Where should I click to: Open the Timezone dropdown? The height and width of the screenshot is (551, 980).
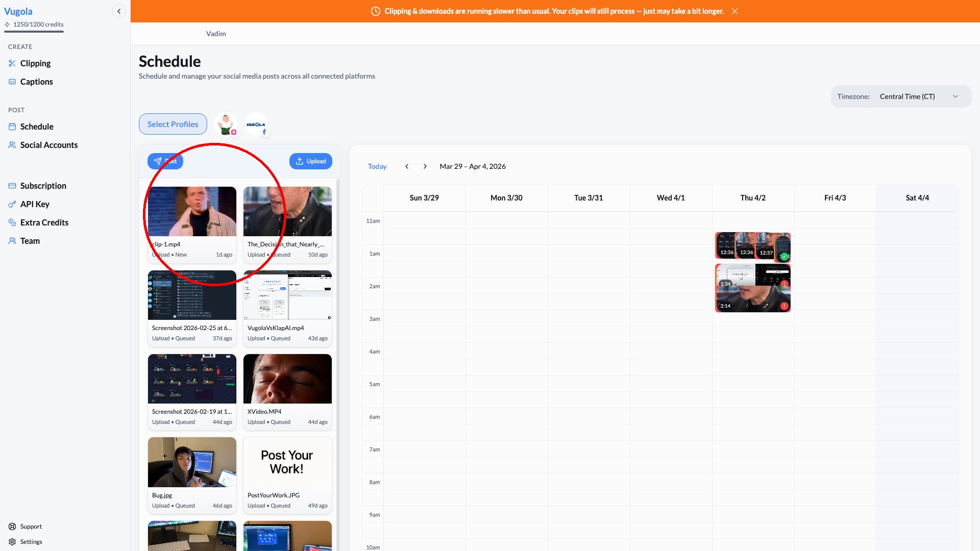point(919,96)
